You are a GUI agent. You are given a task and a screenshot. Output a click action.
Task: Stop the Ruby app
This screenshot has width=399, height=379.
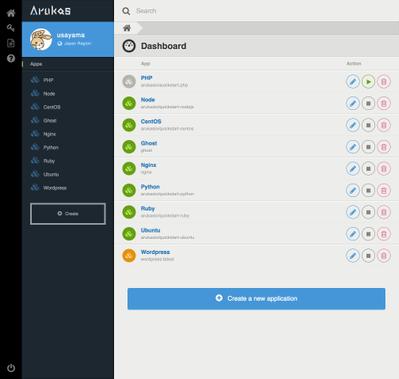click(368, 212)
